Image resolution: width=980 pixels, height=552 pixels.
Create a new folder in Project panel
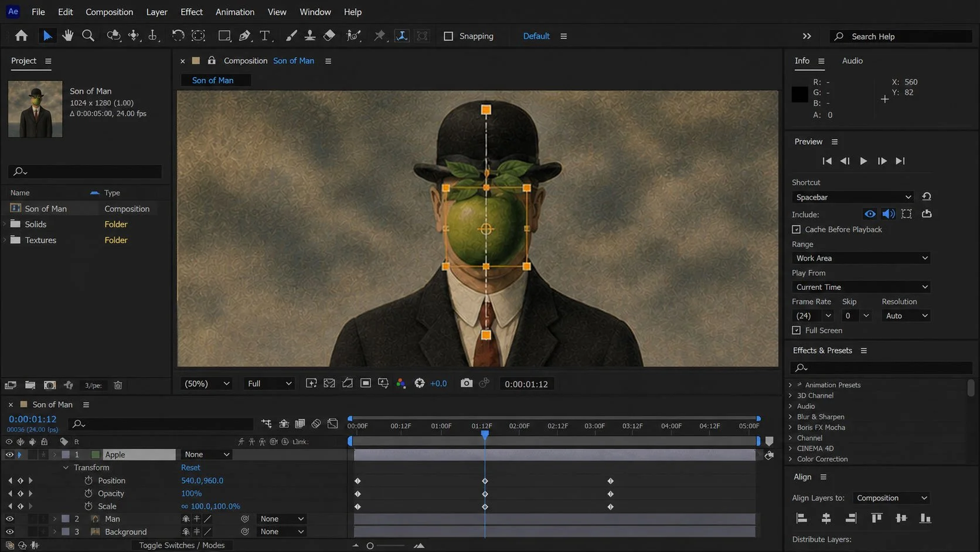tap(30, 385)
